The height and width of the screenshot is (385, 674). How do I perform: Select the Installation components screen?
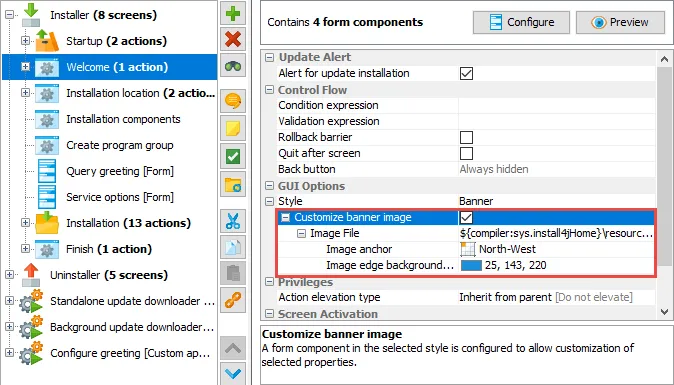(x=123, y=119)
